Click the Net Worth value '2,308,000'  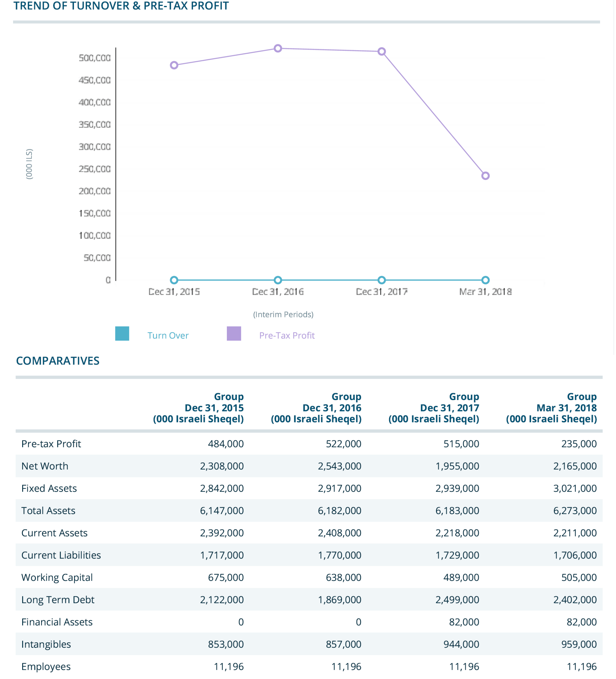pyautogui.click(x=222, y=466)
